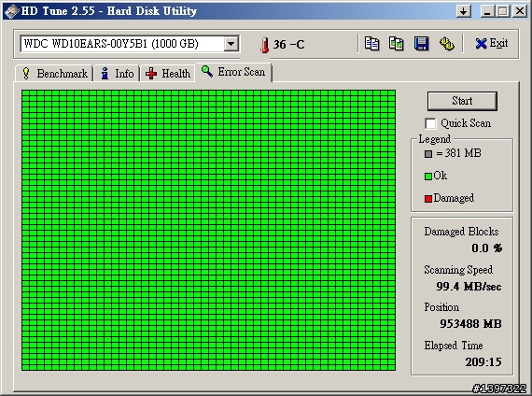Click the copy screenshot to clipboard icon
The height and width of the screenshot is (396, 532).
point(397,44)
